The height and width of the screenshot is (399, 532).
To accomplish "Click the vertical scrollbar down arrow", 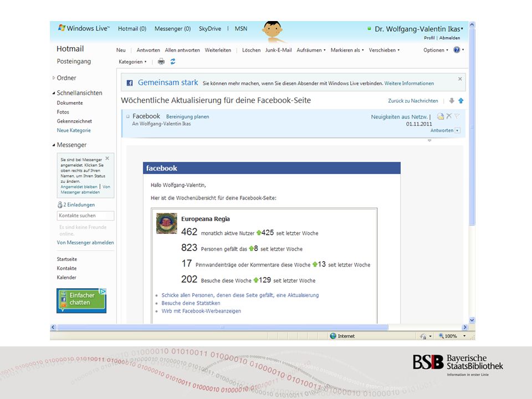I will (472, 320).
